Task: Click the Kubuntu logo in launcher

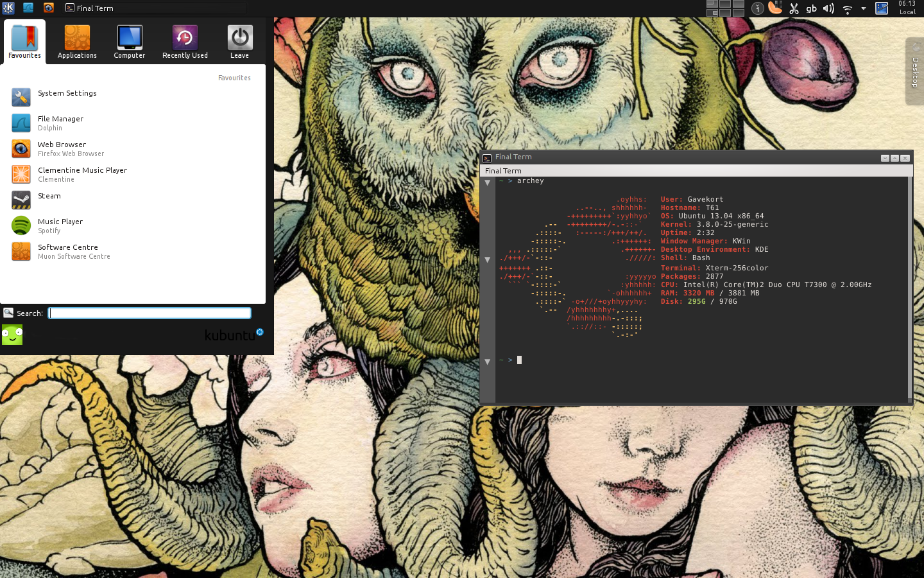Action: [x=234, y=335]
